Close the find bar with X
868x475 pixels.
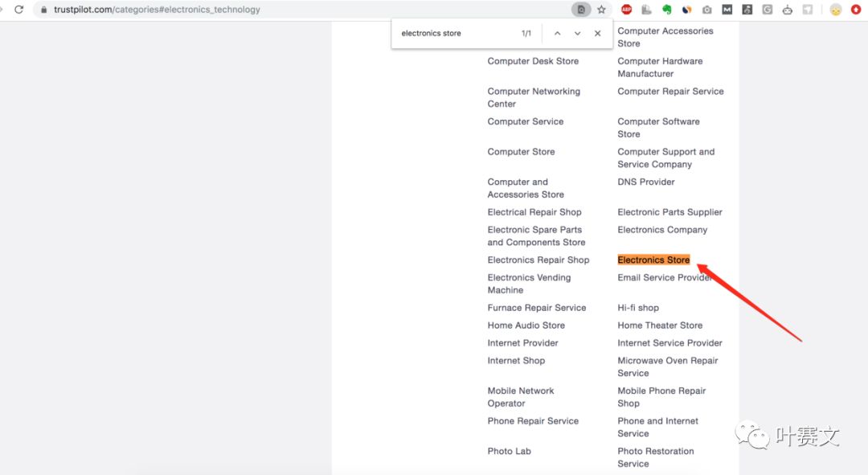(597, 33)
